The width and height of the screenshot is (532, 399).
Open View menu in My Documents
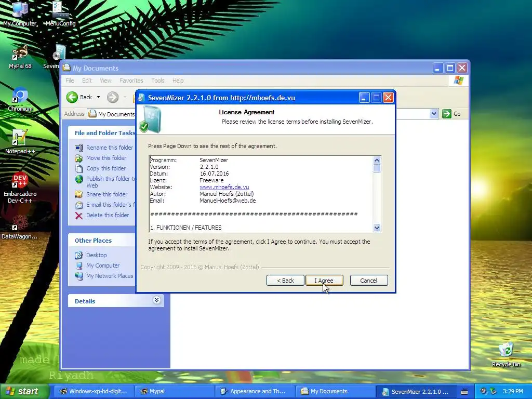click(105, 81)
